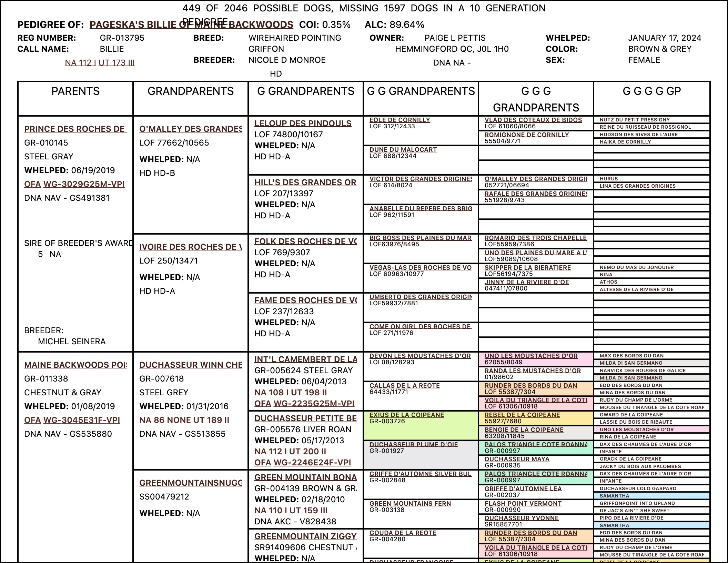The image size is (728, 563).
Task: Select green-highlighted Exius De La Coipeane
Action: pos(406,415)
